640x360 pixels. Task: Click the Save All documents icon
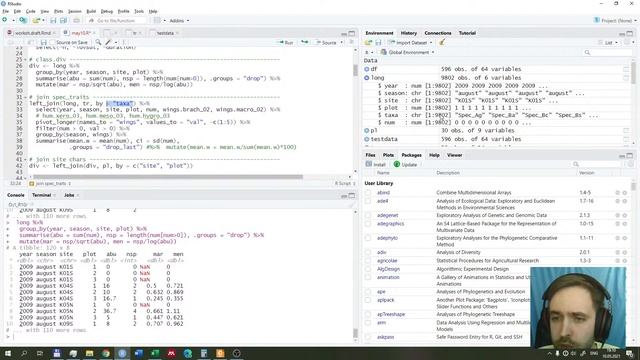63,20
